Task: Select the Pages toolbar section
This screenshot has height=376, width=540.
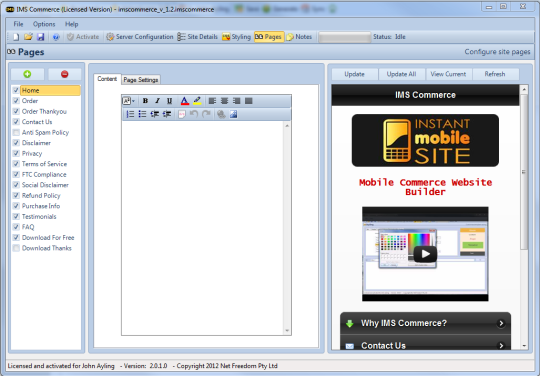Action: 269,37
